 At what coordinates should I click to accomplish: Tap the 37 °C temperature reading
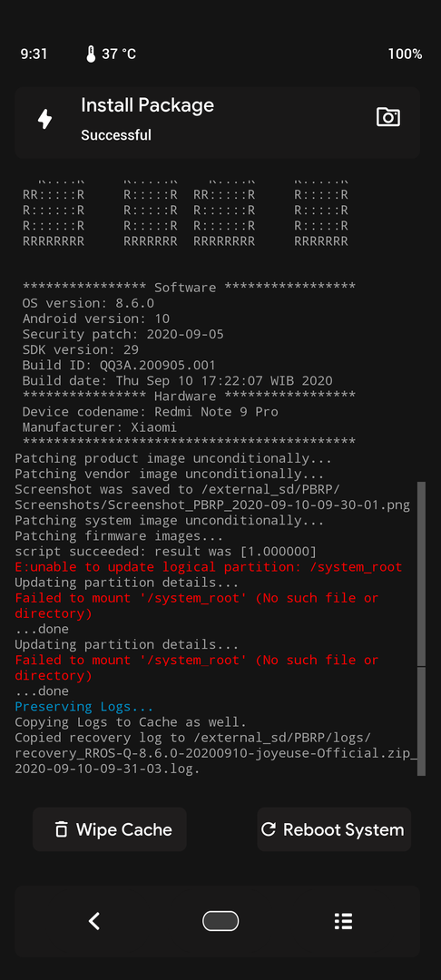tap(119, 54)
